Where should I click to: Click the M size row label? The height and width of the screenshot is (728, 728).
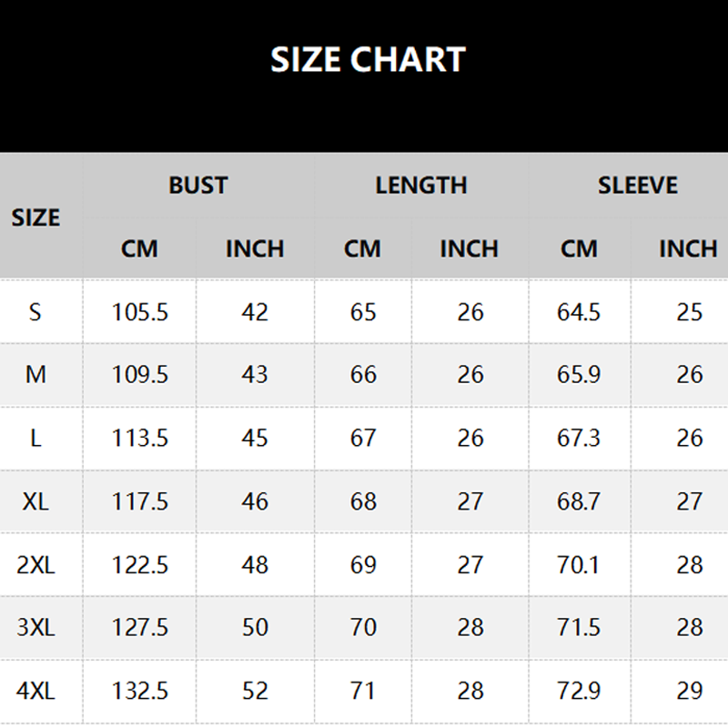[35, 375]
